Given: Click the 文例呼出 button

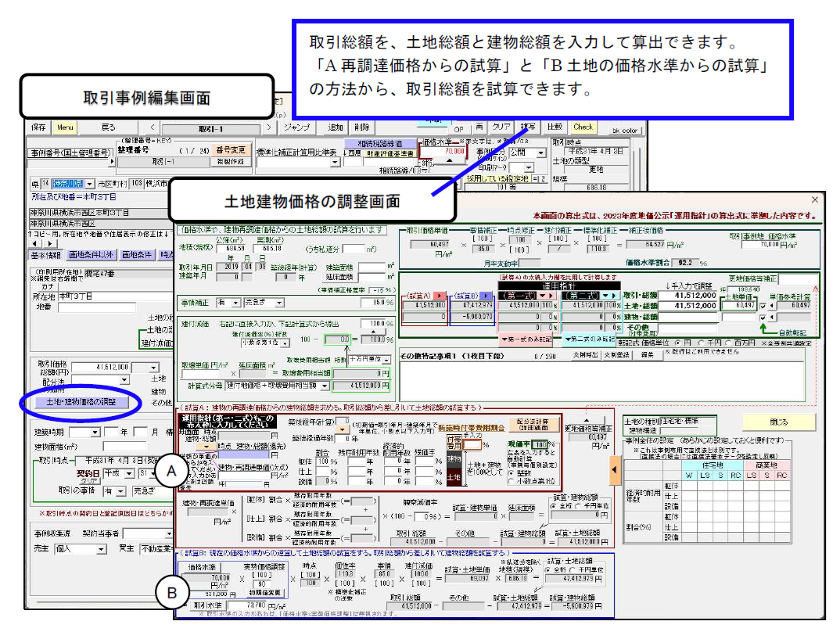Looking at the screenshot, I should pyautogui.click(x=586, y=354).
